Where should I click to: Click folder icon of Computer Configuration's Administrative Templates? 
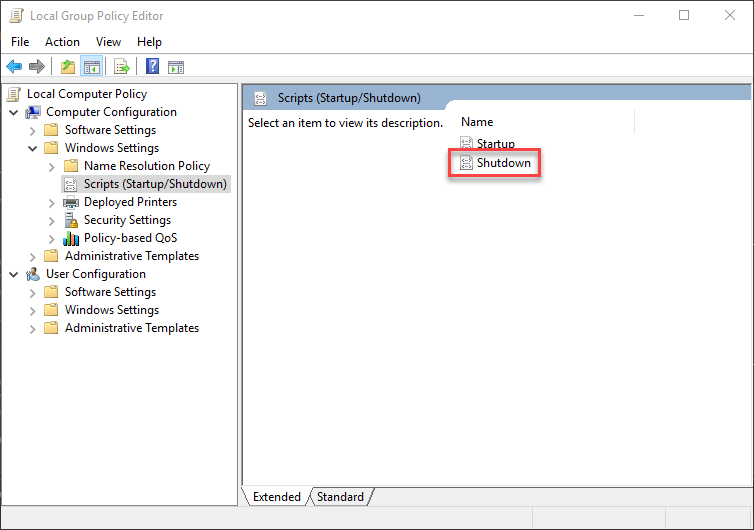click(x=51, y=256)
